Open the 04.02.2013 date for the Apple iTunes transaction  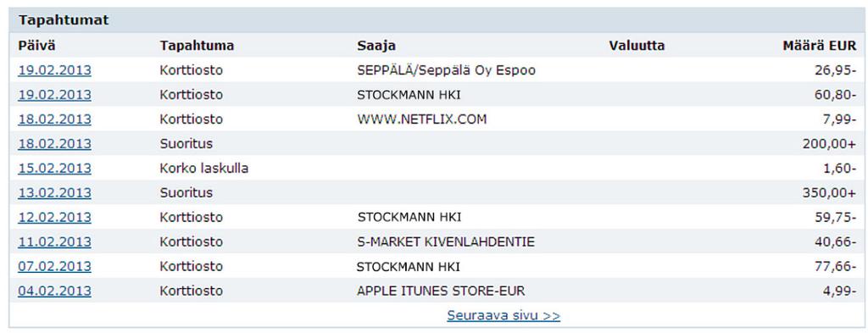coord(55,291)
